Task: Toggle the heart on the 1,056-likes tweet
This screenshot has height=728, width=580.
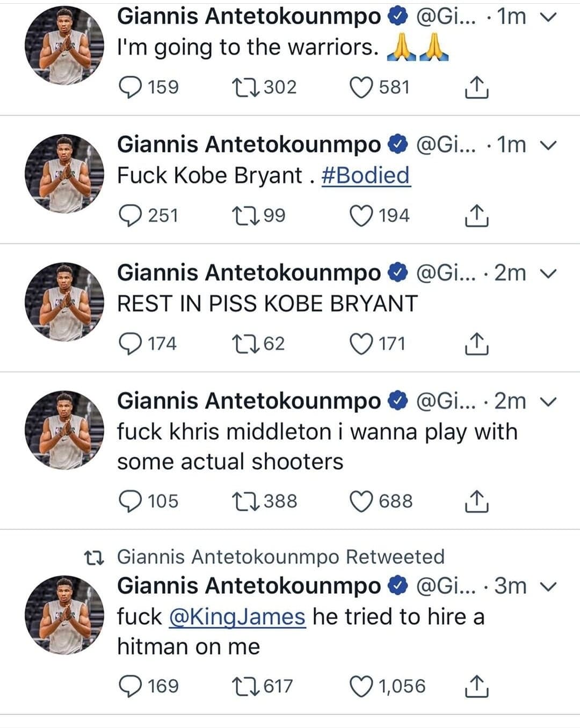Action: (361, 686)
